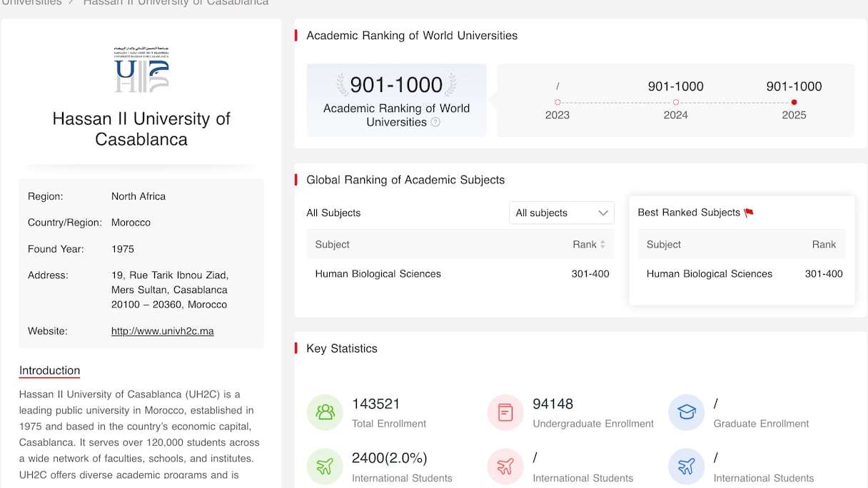Select the 2024 ranking timeline point

point(675,102)
